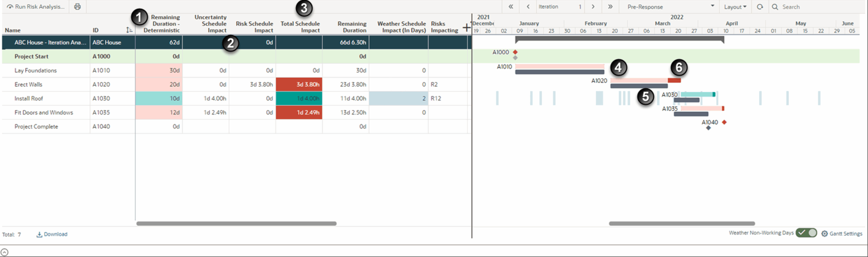This screenshot has width=868, height=257.
Task: Click the sort icon next to ID column
Action: tap(129, 30)
